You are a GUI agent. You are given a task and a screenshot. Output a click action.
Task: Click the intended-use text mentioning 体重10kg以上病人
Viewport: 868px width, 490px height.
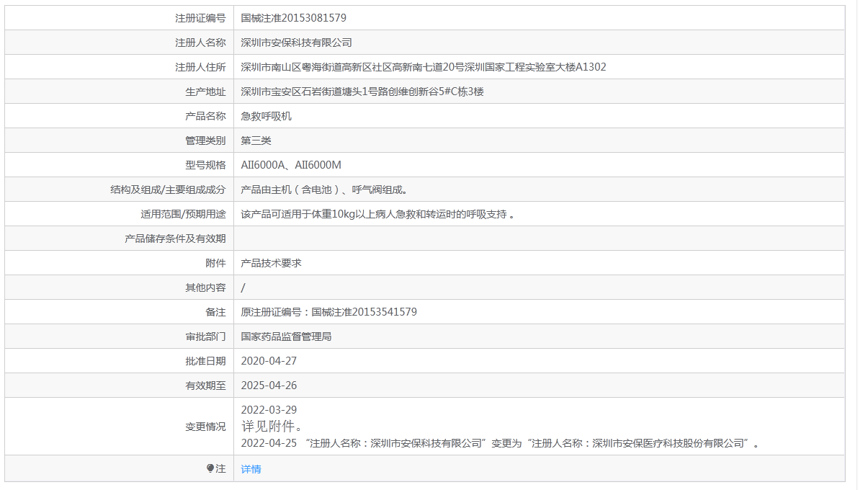pyautogui.click(x=377, y=214)
